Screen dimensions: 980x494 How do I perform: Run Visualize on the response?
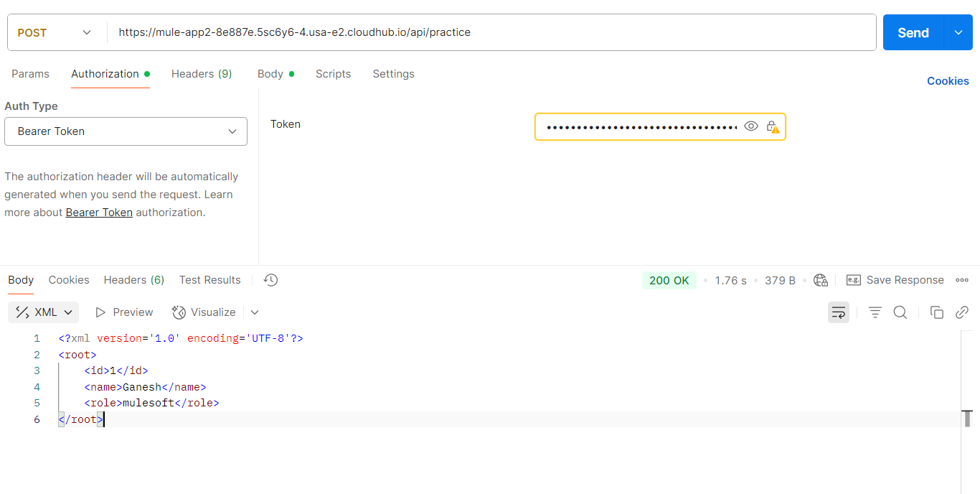pyautogui.click(x=206, y=312)
